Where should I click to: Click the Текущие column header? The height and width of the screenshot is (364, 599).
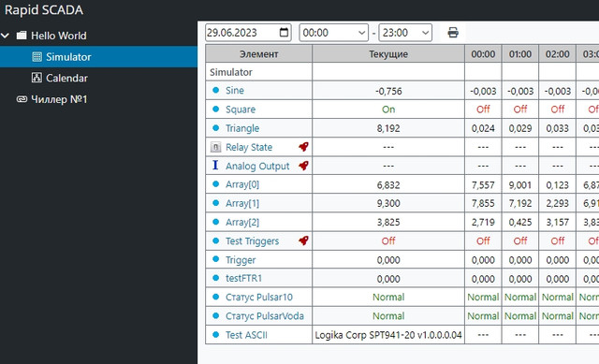(x=388, y=54)
